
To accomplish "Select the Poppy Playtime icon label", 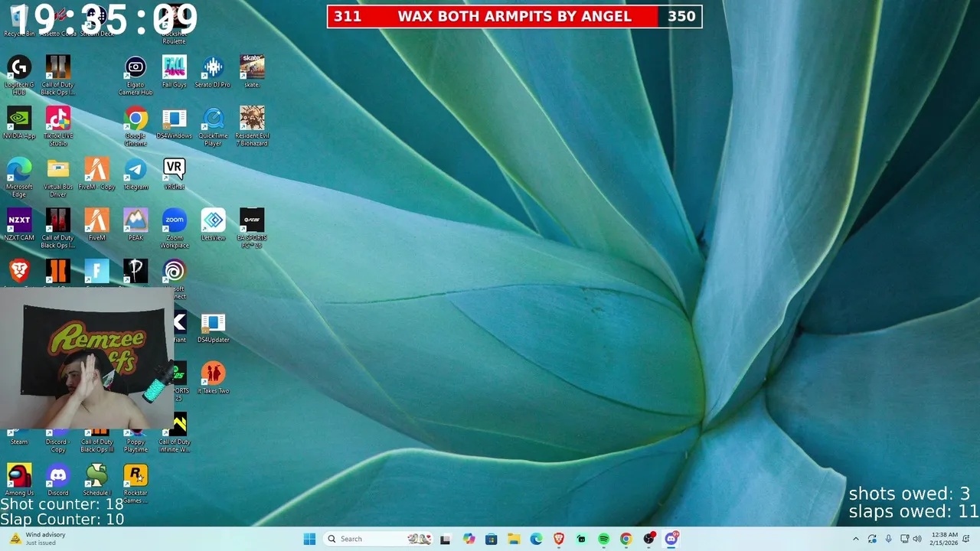I will [136, 445].
